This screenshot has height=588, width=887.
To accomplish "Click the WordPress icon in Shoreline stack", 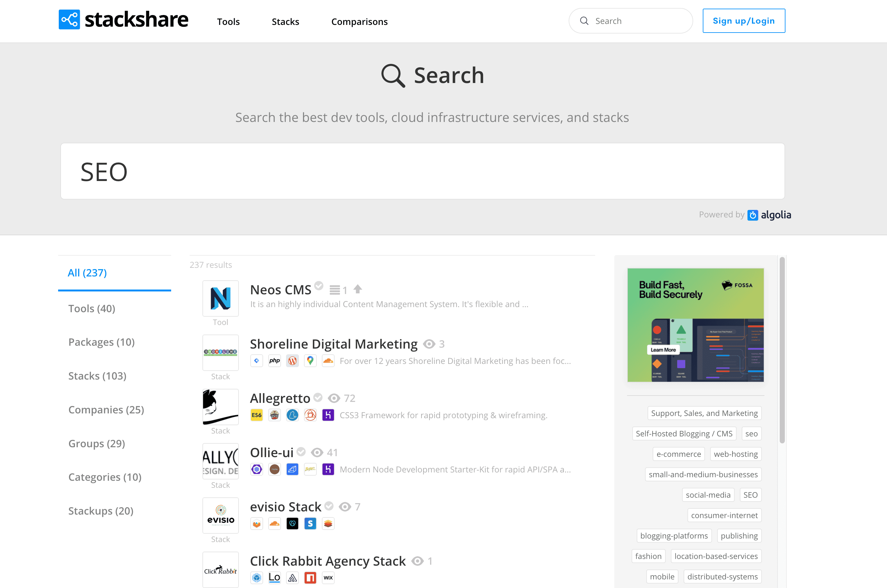I will coord(292,361).
